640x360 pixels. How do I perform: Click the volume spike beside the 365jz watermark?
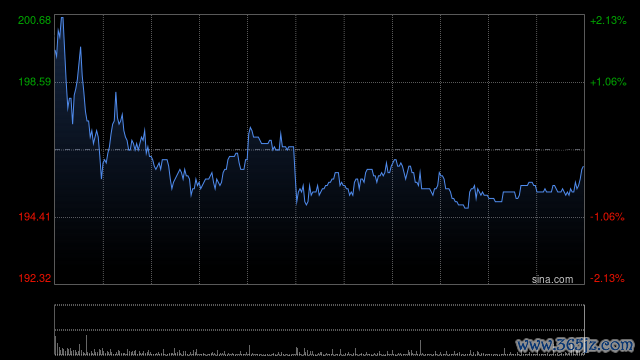504,351
